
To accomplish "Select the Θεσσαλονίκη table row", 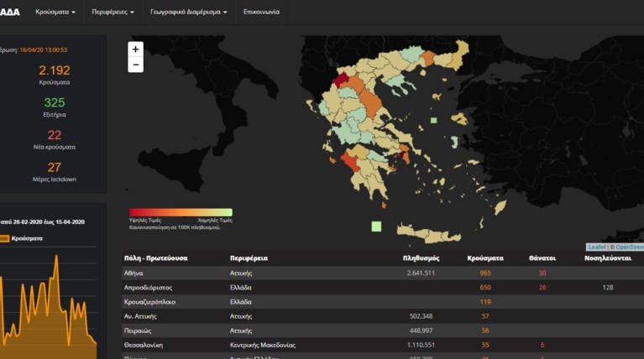I will pos(383,345).
